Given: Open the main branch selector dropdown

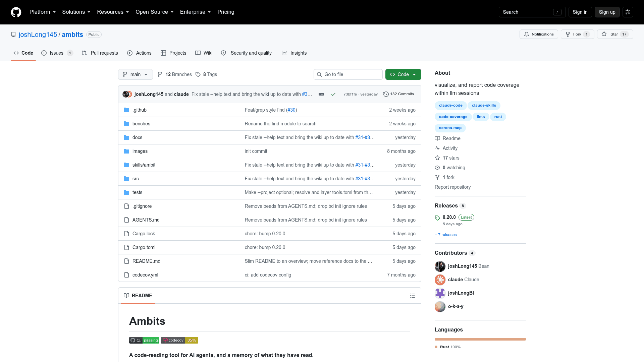Looking at the screenshot, I should pyautogui.click(x=136, y=74).
